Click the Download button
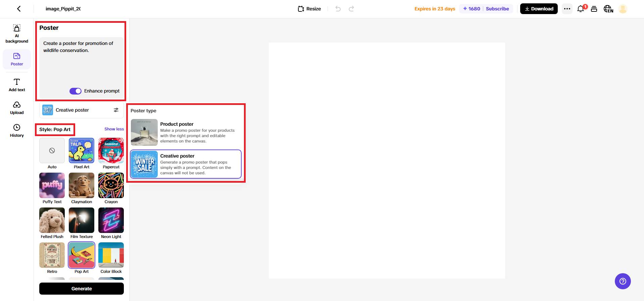 [539, 9]
